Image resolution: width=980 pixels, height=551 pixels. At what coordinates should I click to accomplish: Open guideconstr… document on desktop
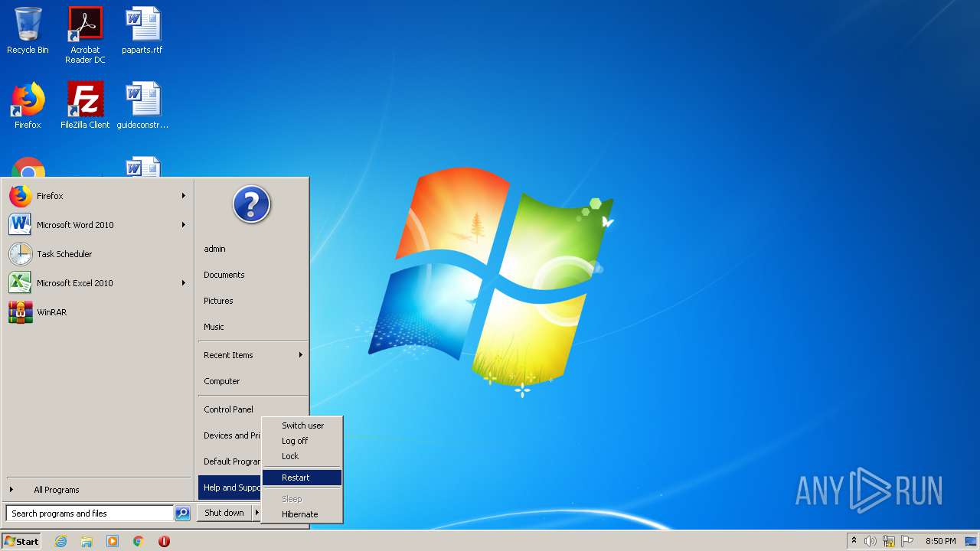pyautogui.click(x=142, y=106)
